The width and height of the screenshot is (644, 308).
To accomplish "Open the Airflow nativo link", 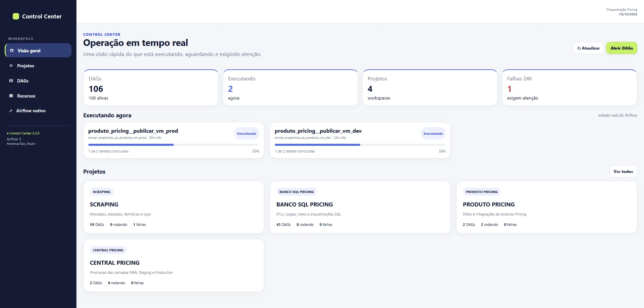I will click(x=38, y=111).
